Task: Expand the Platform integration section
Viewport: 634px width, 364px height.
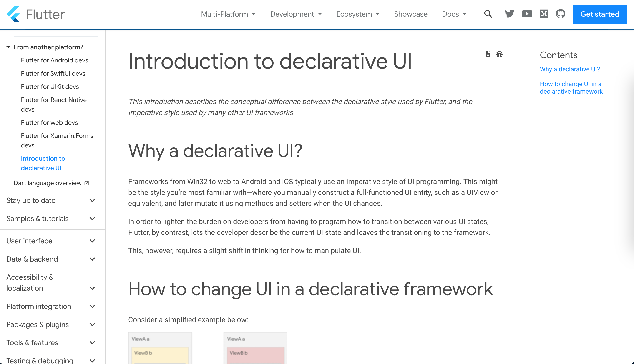Action: pyautogui.click(x=51, y=306)
